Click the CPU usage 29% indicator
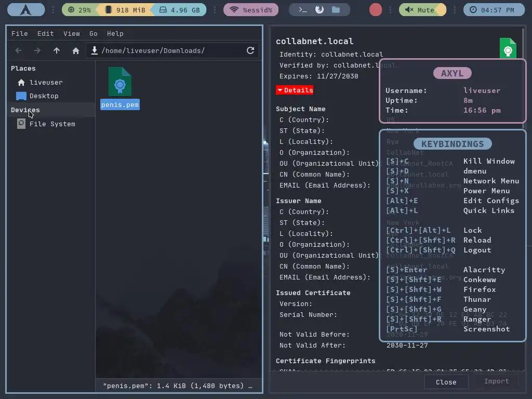The width and height of the screenshot is (532, 399). (x=79, y=10)
